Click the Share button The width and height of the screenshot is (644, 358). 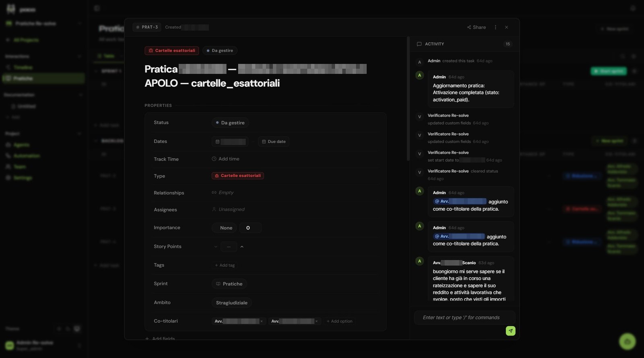coord(477,27)
